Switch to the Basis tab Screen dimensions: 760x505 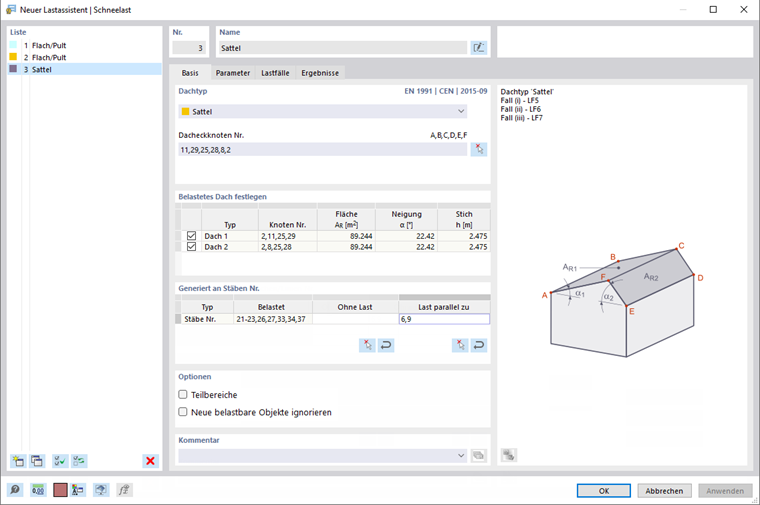tap(190, 73)
